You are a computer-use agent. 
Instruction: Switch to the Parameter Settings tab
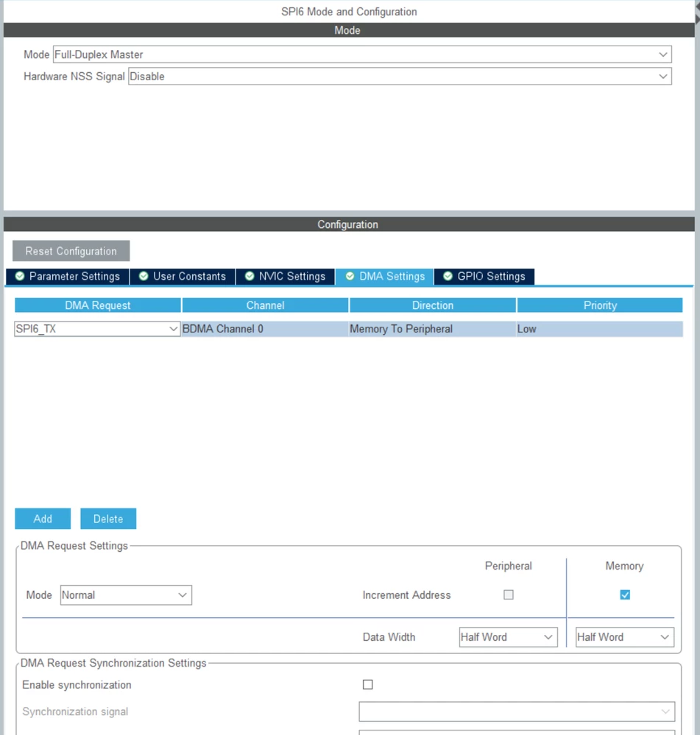[x=68, y=276]
